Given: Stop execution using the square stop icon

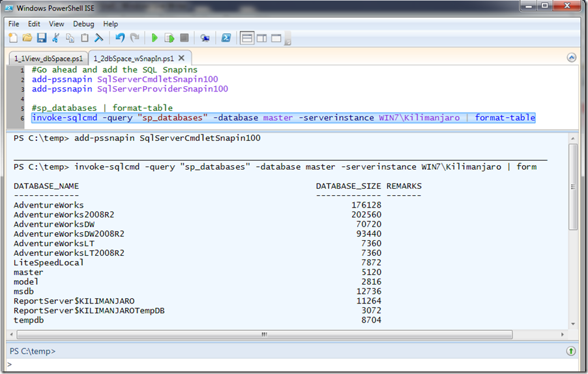Looking at the screenshot, I should coord(184,38).
